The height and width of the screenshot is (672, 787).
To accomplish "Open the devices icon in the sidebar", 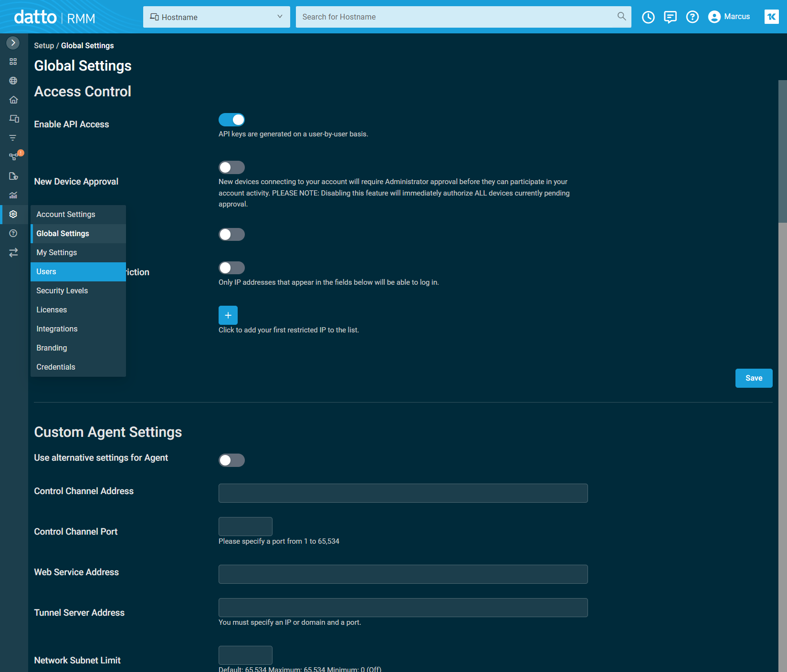I will [14, 119].
